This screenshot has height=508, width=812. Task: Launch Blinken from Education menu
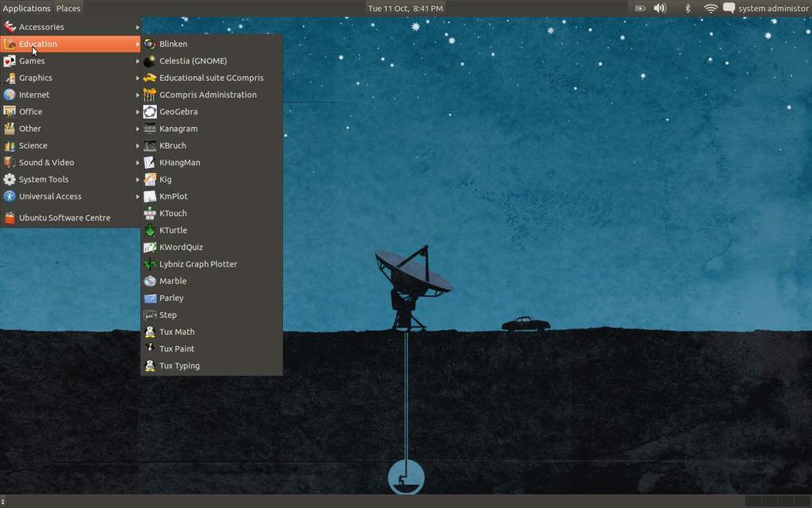[212, 44]
